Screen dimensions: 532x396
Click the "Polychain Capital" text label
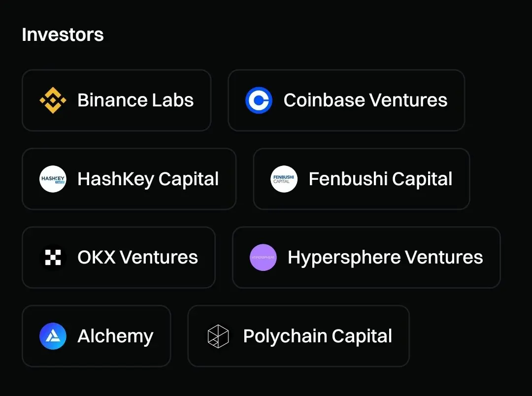coord(318,336)
